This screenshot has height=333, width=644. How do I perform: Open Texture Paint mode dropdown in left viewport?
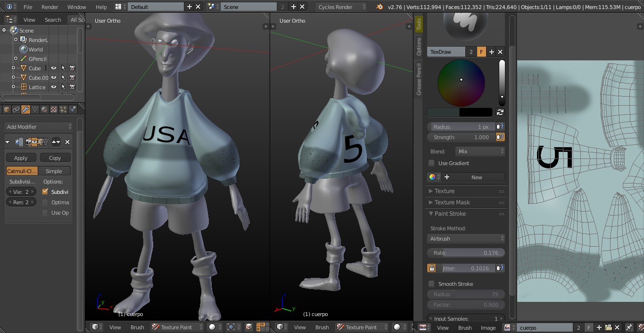tap(178, 327)
